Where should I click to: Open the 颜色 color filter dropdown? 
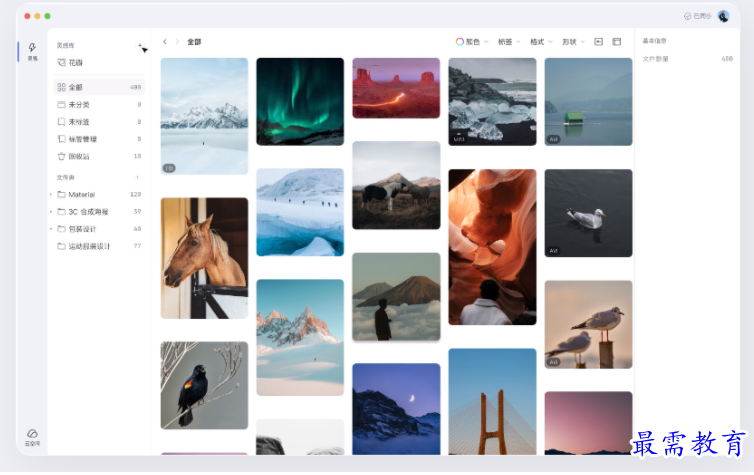[x=472, y=42]
